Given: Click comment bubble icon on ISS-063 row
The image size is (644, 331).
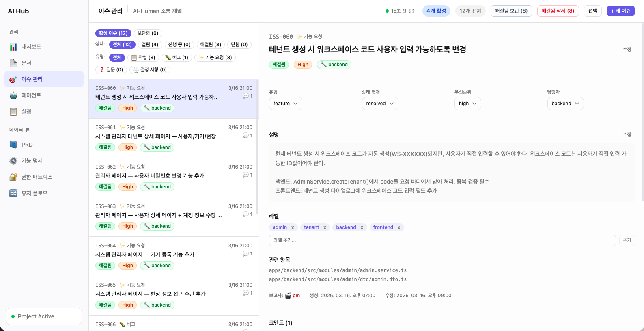Looking at the screenshot, I should 246,214.
